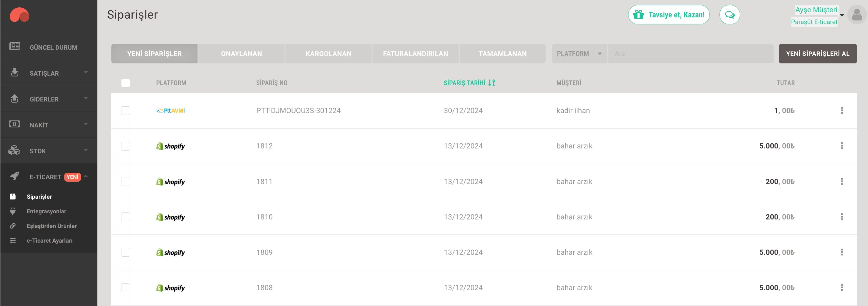The width and height of the screenshot is (868, 306).
Task: Click the user avatar picture
Action: pyautogui.click(x=856, y=15)
